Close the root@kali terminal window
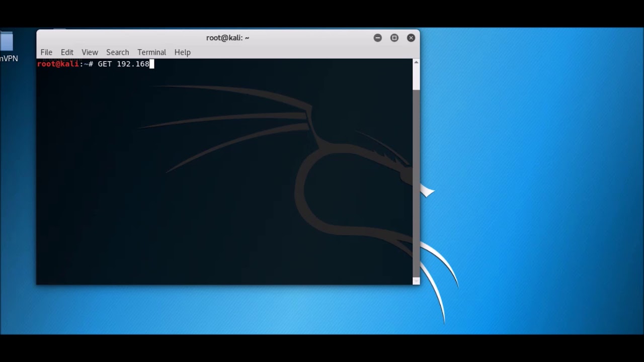 coord(411,38)
